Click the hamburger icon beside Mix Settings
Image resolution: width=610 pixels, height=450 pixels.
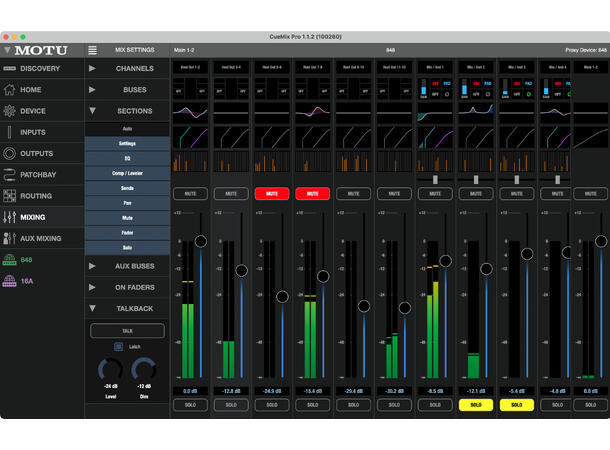click(x=93, y=49)
